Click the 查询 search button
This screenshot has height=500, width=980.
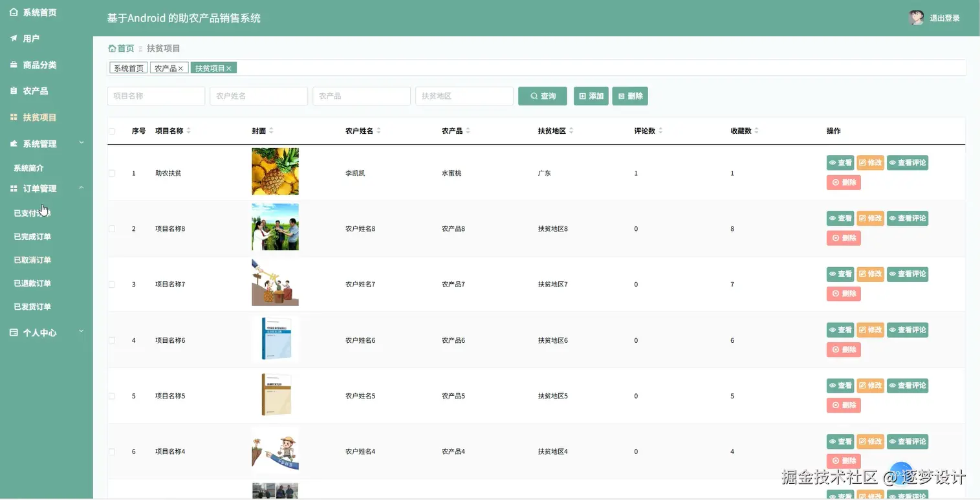(543, 96)
